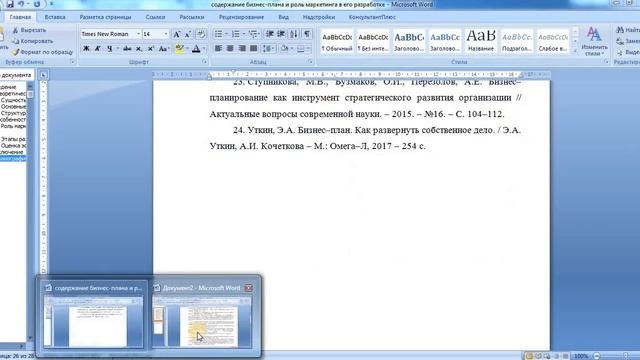Toggle underline (Ч) formatting
Screen dimensions: 640x360
(109, 49)
